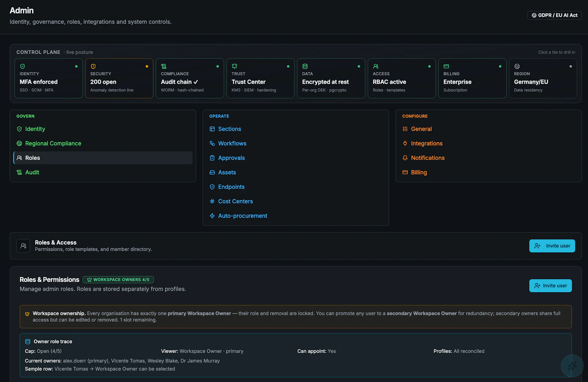
Task: Click the Endpoints shield icon
Action: (212, 187)
